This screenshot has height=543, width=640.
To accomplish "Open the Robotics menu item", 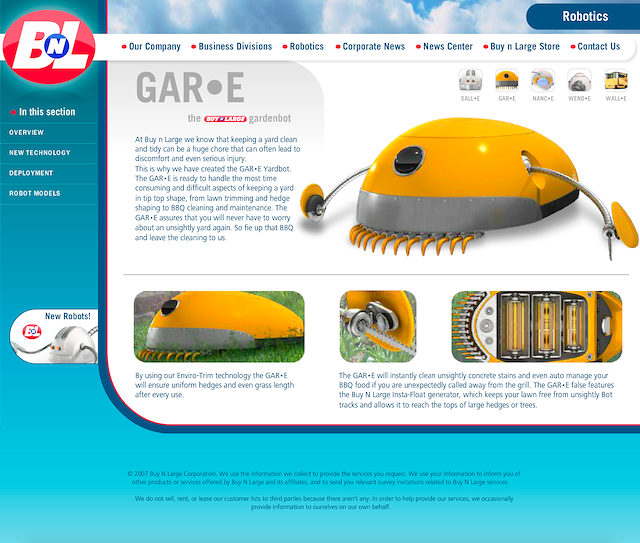I will coord(303,47).
